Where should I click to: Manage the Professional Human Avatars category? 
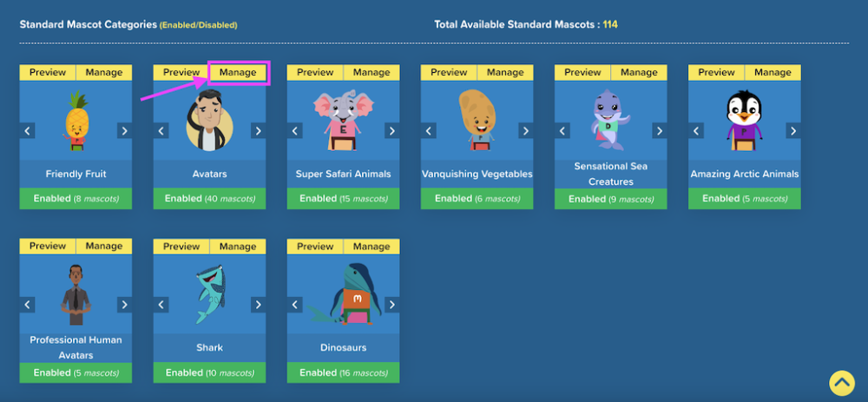[104, 247]
